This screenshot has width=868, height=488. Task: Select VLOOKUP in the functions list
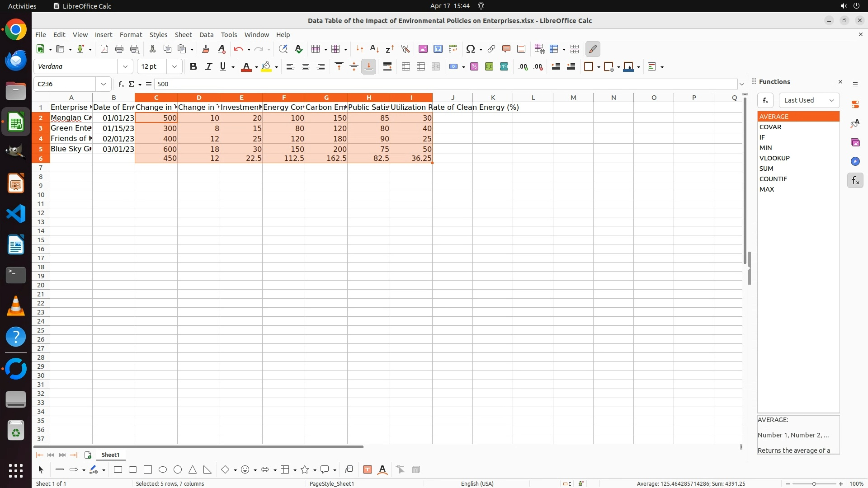click(774, 158)
